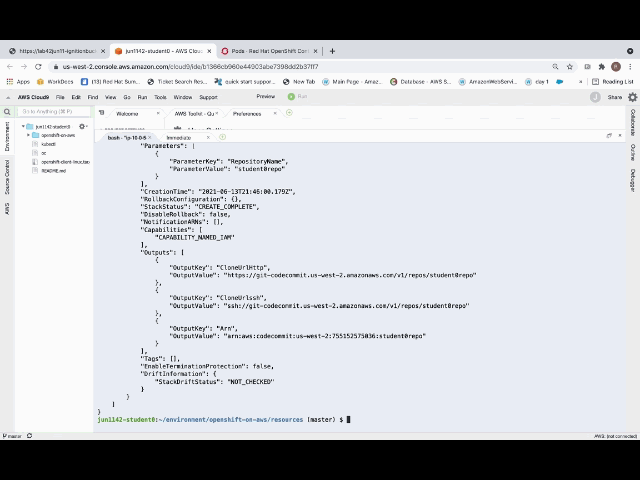Screen dimensions: 640x480
Task: Click the address bar URL
Action: [191, 67]
